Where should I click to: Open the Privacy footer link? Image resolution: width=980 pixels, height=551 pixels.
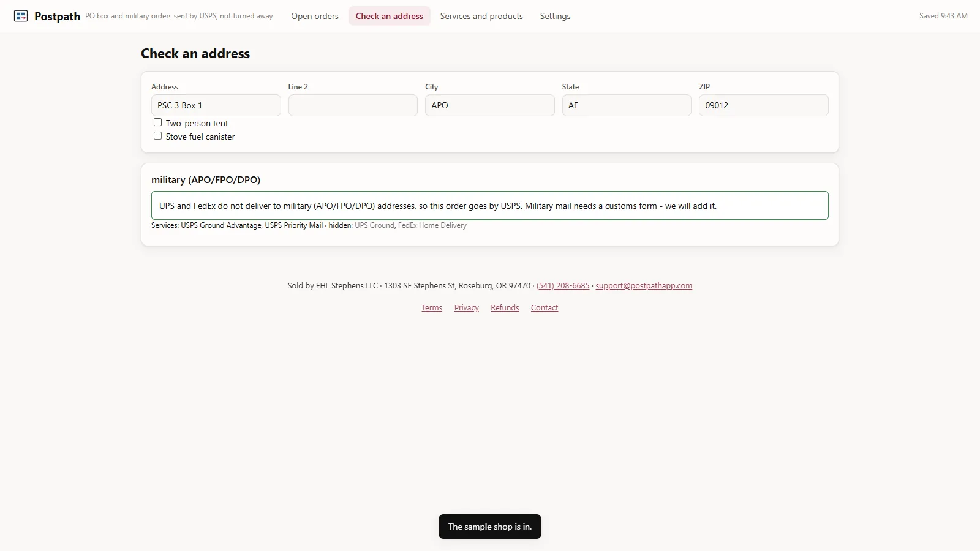tap(467, 308)
